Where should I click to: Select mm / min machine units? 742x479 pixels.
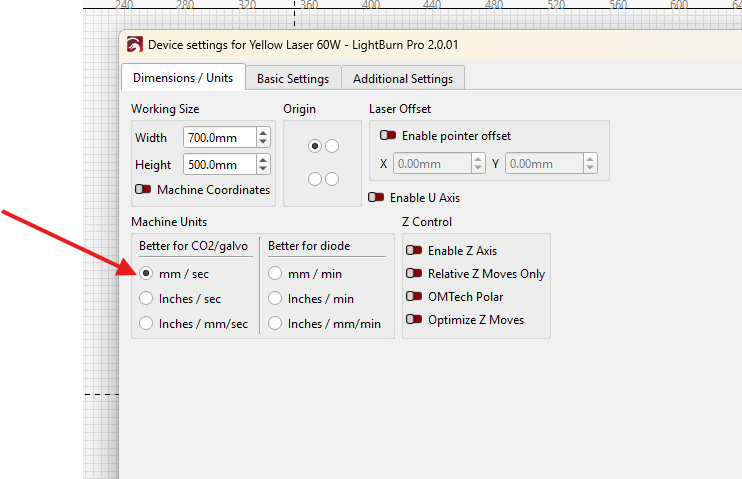[275, 273]
